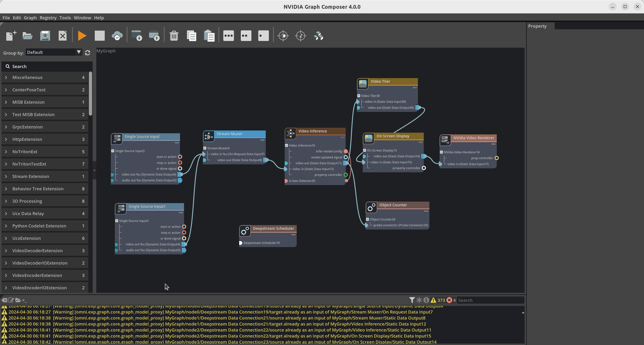Refresh the extension list
This screenshot has width=644, height=345.
coord(88,53)
